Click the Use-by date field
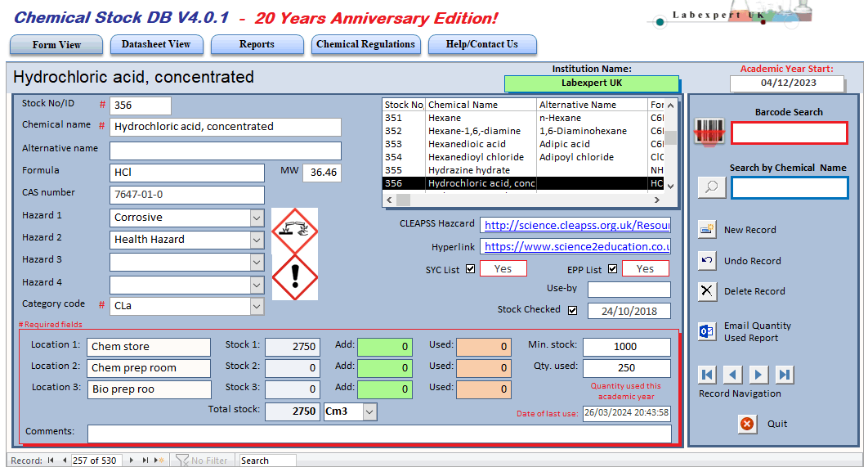The width and height of the screenshot is (868, 472). (x=629, y=290)
